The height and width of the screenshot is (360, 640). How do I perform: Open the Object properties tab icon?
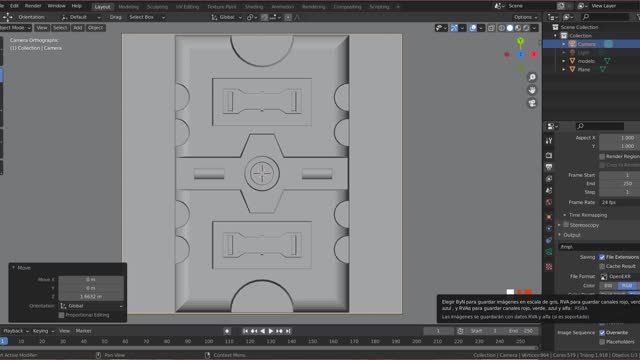click(x=549, y=216)
